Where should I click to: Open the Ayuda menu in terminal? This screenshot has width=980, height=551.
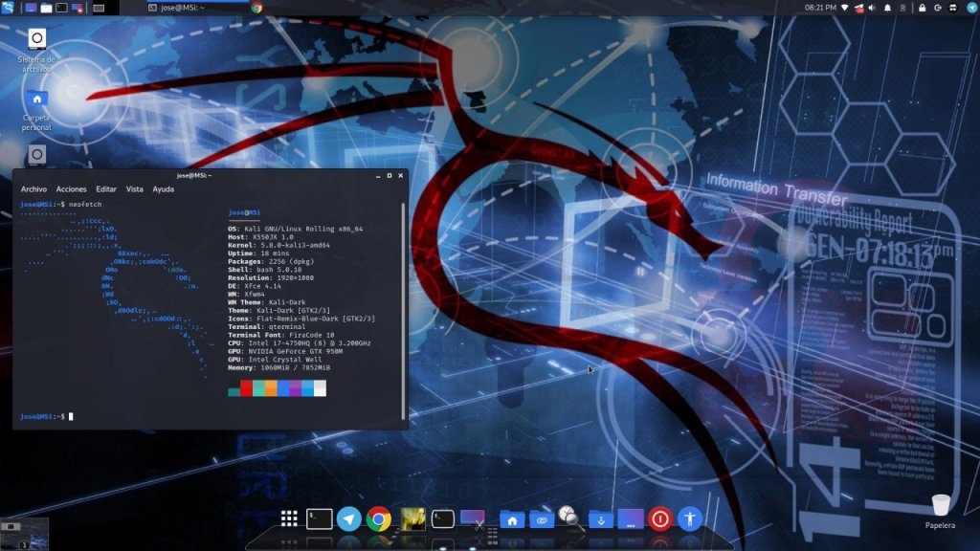163,189
